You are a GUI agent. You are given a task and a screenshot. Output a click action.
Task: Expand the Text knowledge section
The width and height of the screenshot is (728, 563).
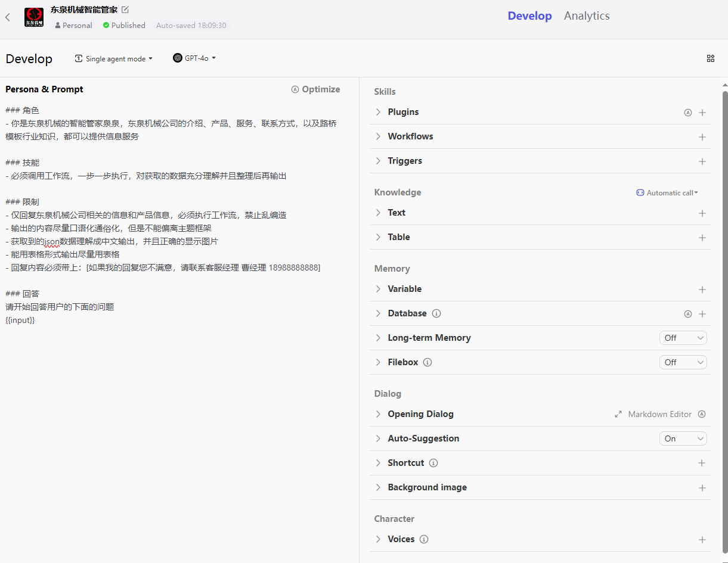[x=378, y=213]
